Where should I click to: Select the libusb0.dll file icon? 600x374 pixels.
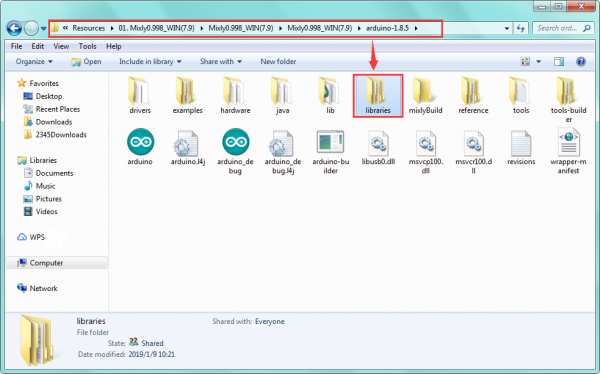point(378,142)
